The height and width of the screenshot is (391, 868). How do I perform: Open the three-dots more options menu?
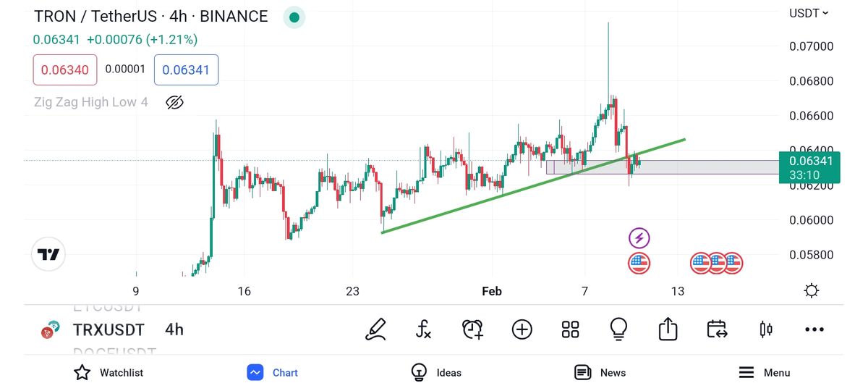814,329
